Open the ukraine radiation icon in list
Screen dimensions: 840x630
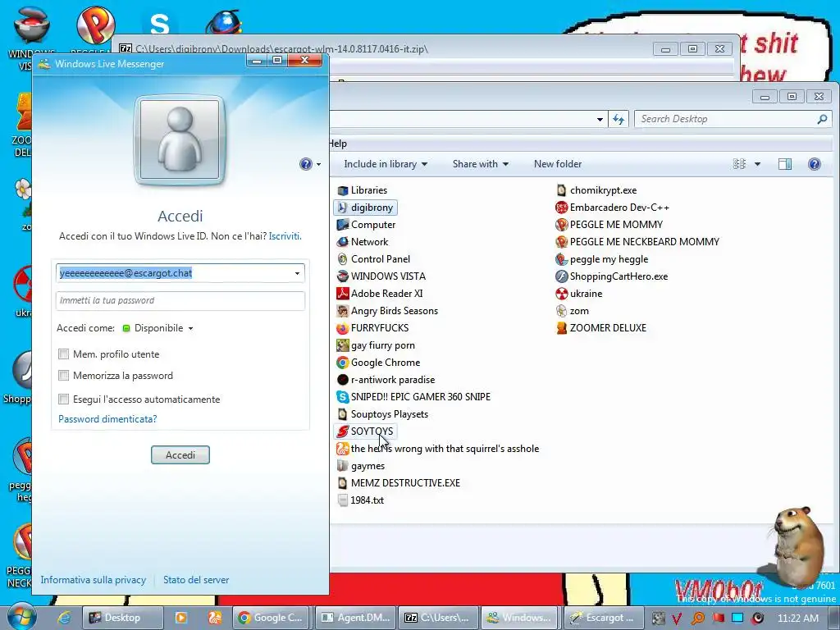(x=561, y=294)
